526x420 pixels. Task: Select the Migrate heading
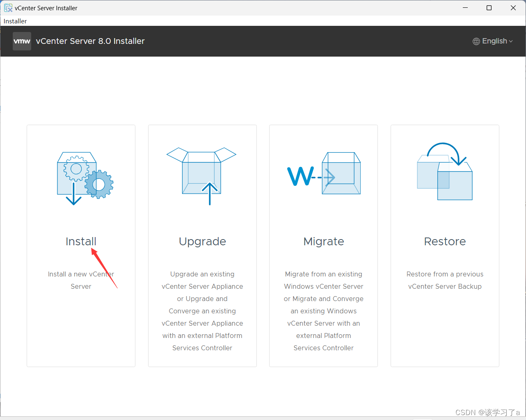click(324, 242)
